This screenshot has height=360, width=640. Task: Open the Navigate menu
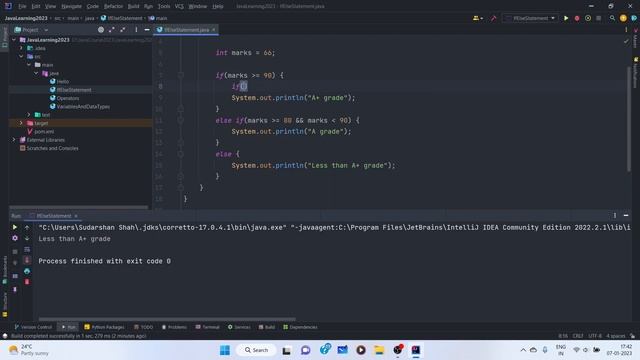71,6
